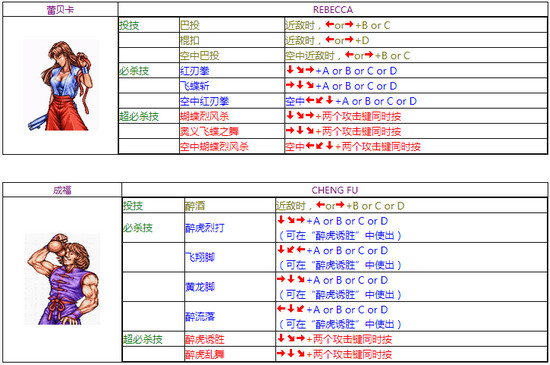
Task: Click the 醉流落 move name
Action: (x=200, y=317)
